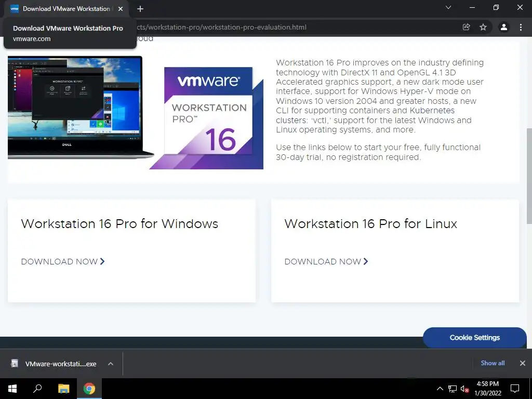This screenshot has width=532, height=399.
Task: Click Download Now for Windows
Action: [63, 262]
